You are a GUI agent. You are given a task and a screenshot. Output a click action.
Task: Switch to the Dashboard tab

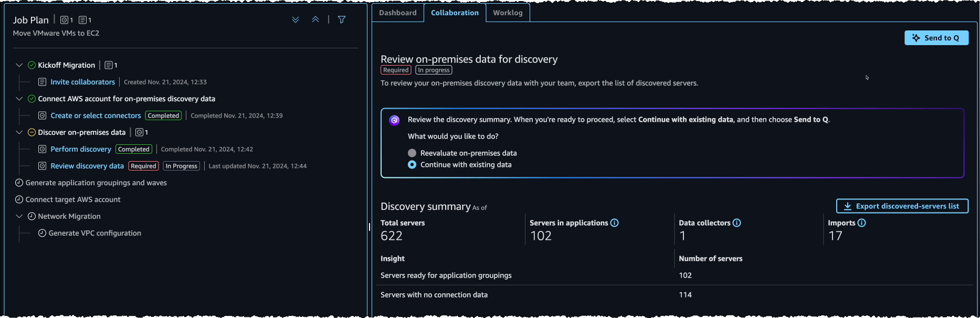pos(398,13)
